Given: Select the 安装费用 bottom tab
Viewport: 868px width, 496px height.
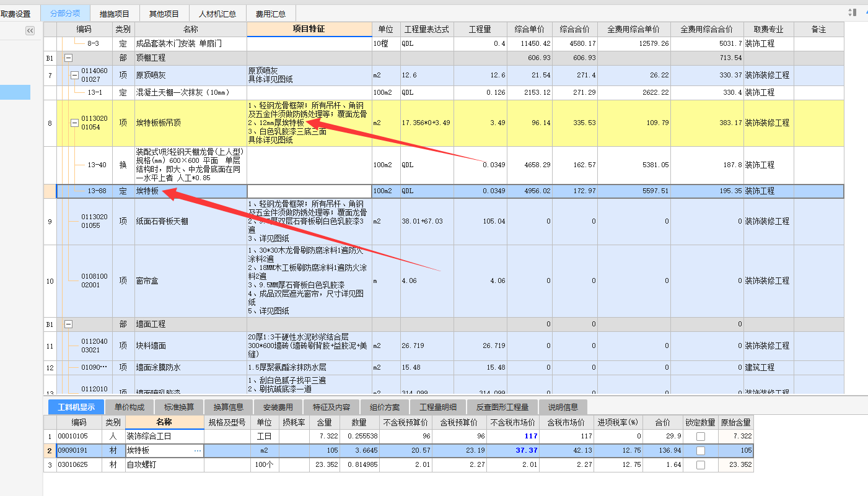Looking at the screenshot, I should [x=278, y=407].
